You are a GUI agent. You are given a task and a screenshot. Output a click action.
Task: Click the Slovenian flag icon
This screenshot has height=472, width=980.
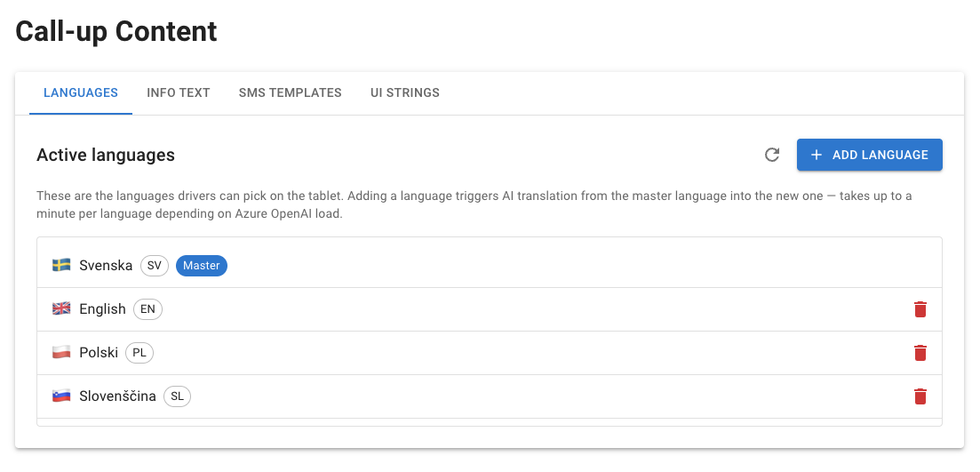click(x=61, y=396)
